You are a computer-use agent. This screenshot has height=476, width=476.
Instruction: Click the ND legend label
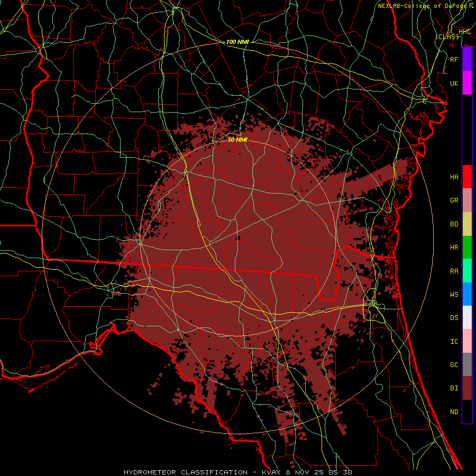(454, 411)
